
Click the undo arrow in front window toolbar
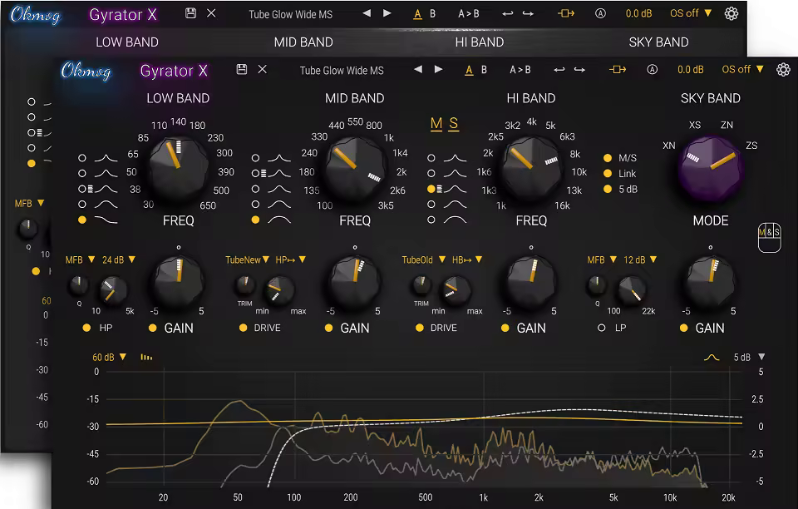coord(559,70)
